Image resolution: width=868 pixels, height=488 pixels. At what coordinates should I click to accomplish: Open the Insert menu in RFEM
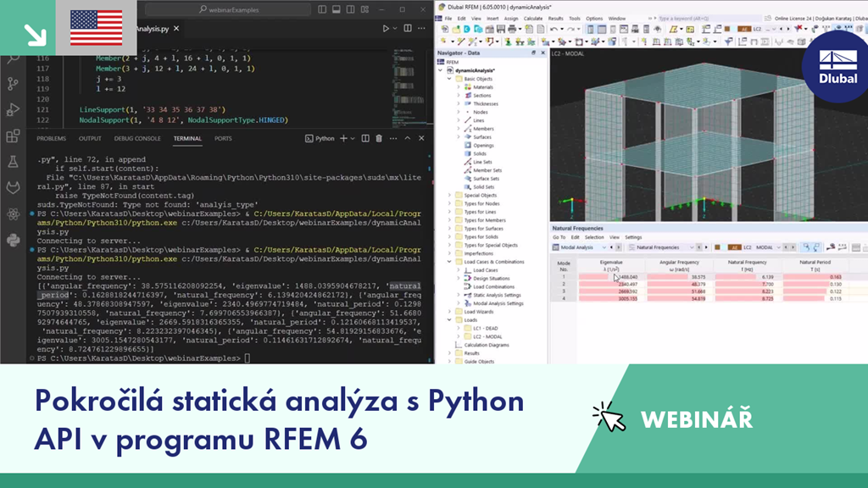492,19
